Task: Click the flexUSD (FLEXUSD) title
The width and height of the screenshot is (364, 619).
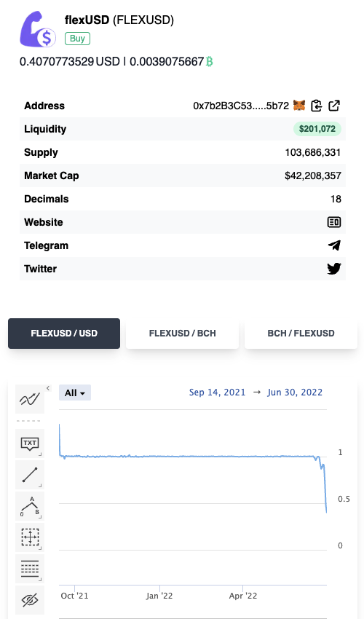Action: click(x=119, y=20)
